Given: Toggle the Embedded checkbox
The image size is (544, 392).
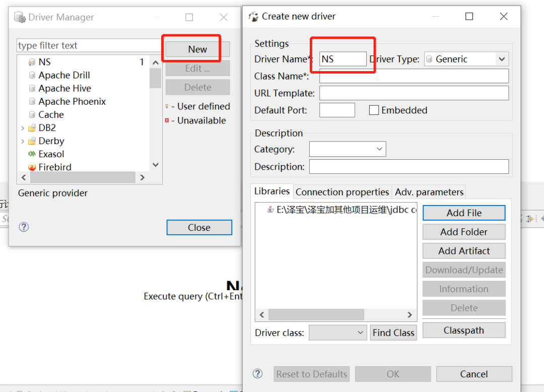Looking at the screenshot, I should [374, 110].
